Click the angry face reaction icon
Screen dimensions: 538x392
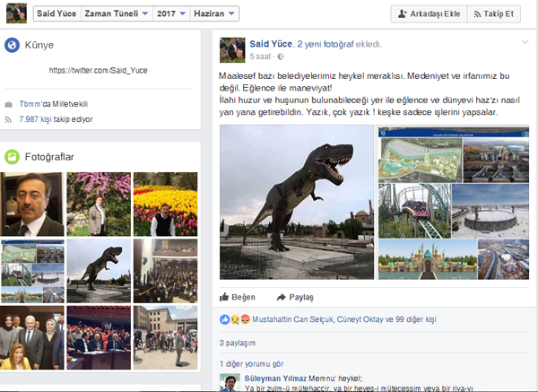pyautogui.click(x=245, y=319)
